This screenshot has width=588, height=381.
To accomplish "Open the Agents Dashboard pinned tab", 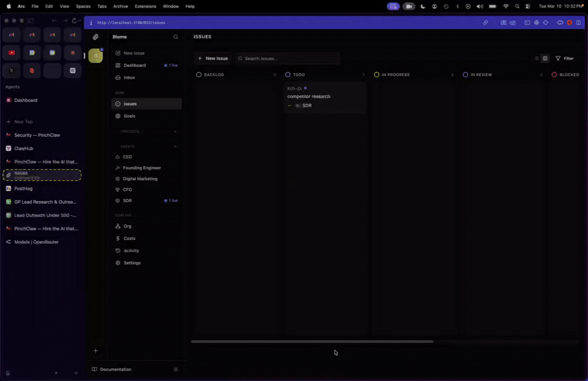I will point(42,100).
